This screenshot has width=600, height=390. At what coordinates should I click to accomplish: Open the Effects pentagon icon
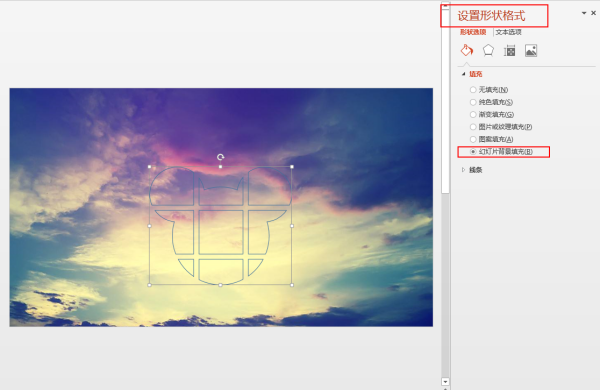(488, 50)
